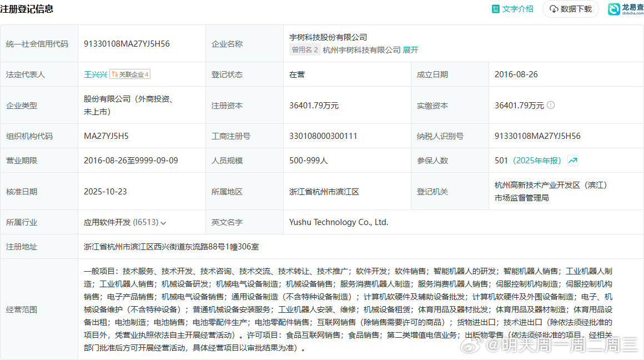Select English name Yushu Technology Co., Ltd.

339,222
